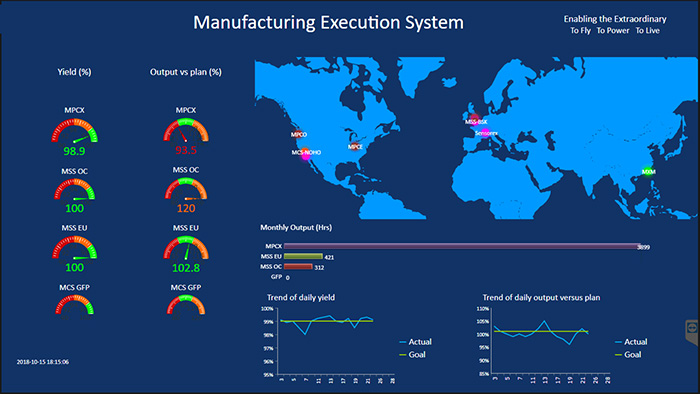
Task: Click the MPCX monthly output bar
Action: [x=462, y=246]
